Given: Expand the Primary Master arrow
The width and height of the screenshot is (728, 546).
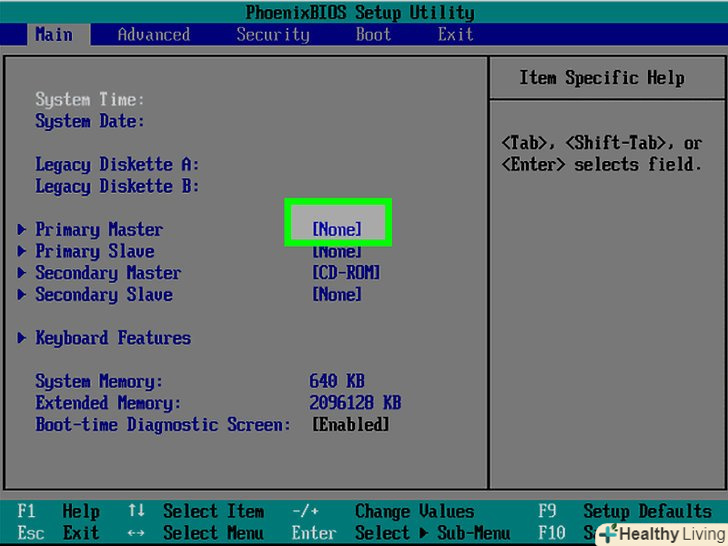Looking at the screenshot, I should pos(21,229).
